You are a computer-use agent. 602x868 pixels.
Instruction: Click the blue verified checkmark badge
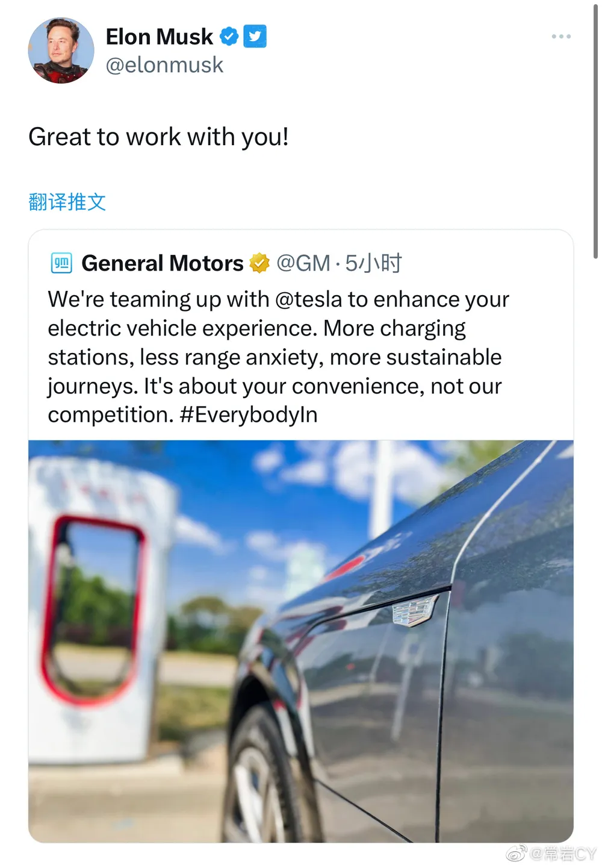click(229, 37)
